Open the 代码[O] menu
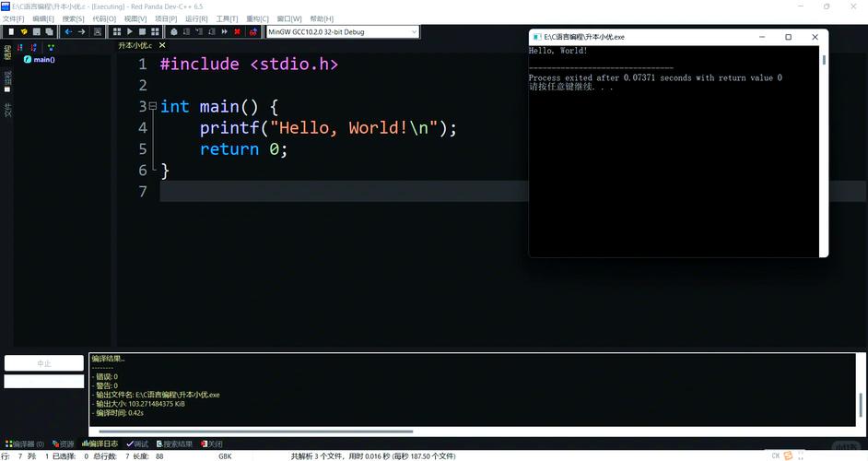The width and height of the screenshot is (868, 461). click(104, 18)
